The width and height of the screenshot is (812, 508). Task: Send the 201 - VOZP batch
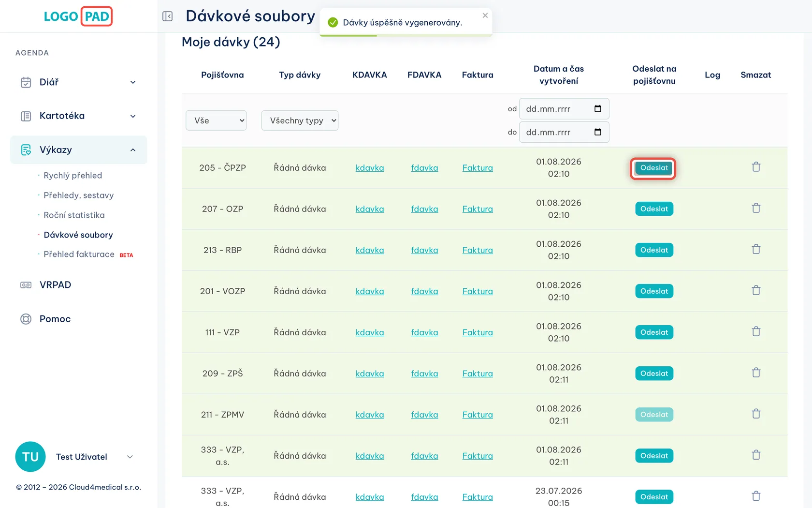654,291
